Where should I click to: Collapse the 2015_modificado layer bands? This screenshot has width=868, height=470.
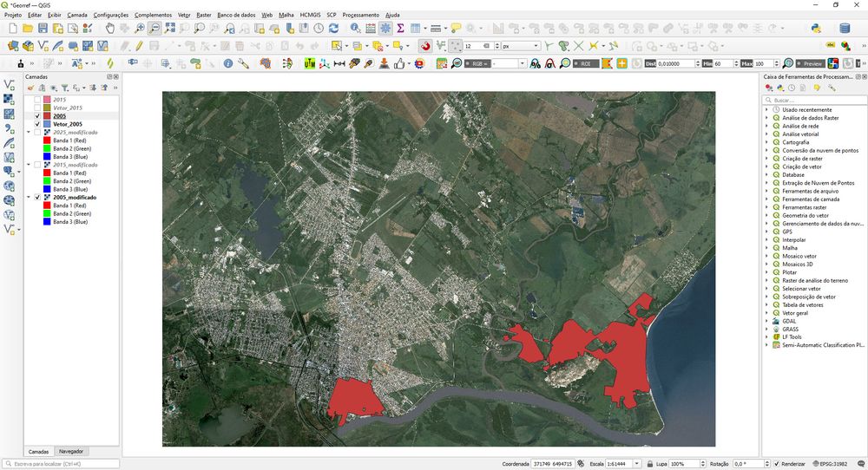[29, 165]
